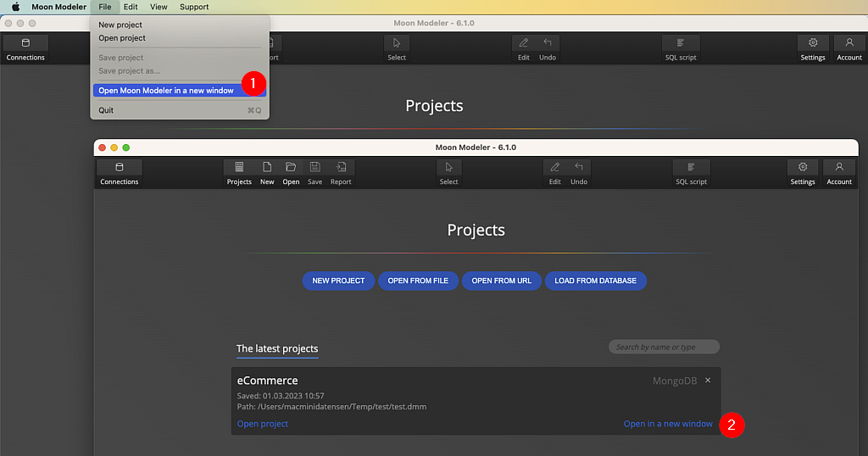Click the NEW PROJECT button

click(x=338, y=281)
